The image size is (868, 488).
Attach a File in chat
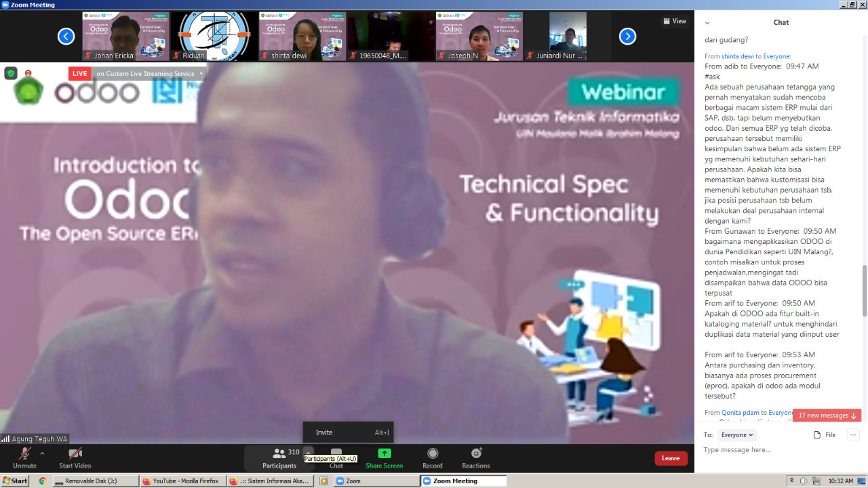(825, 434)
